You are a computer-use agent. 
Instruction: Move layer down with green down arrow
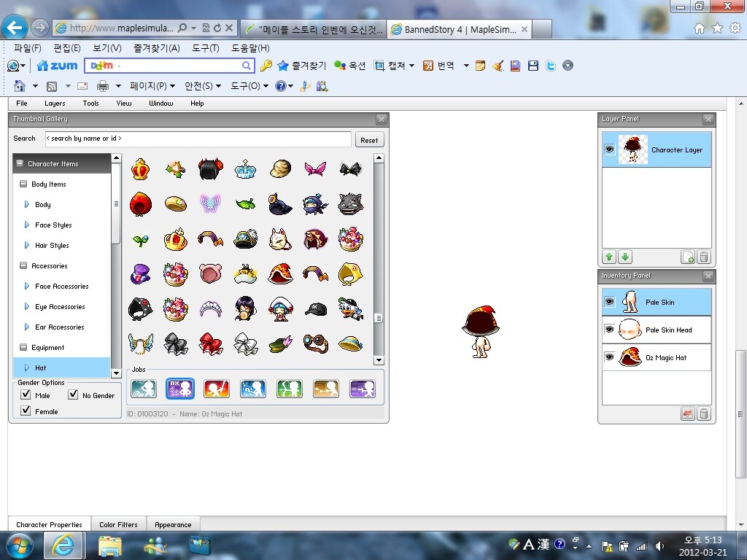[x=625, y=257]
